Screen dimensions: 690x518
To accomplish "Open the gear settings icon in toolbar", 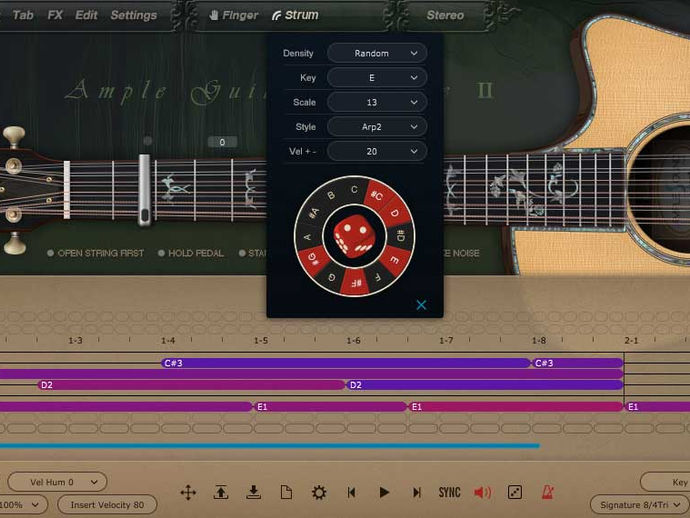I will pos(319,492).
